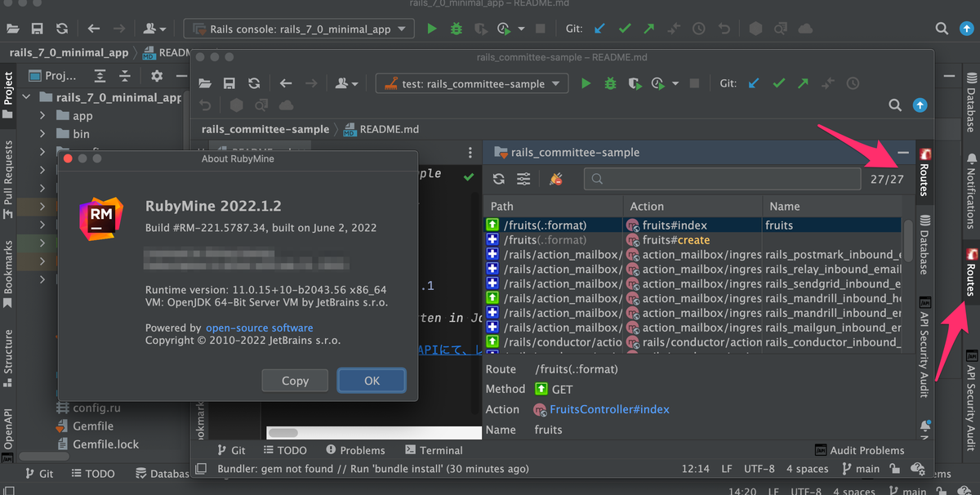980x495 pixels.
Task: Click blue update arrow in rails_committee-sample
Action: 920,105
